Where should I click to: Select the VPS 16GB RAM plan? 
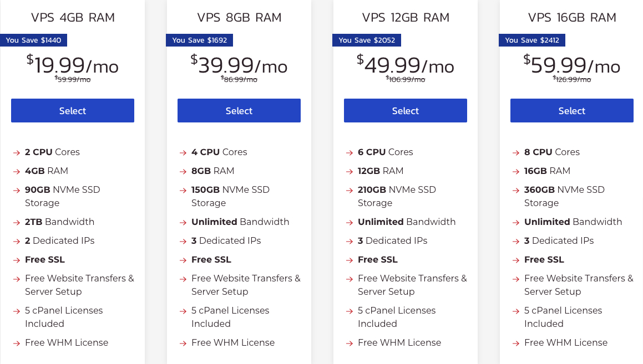click(571, 110)
